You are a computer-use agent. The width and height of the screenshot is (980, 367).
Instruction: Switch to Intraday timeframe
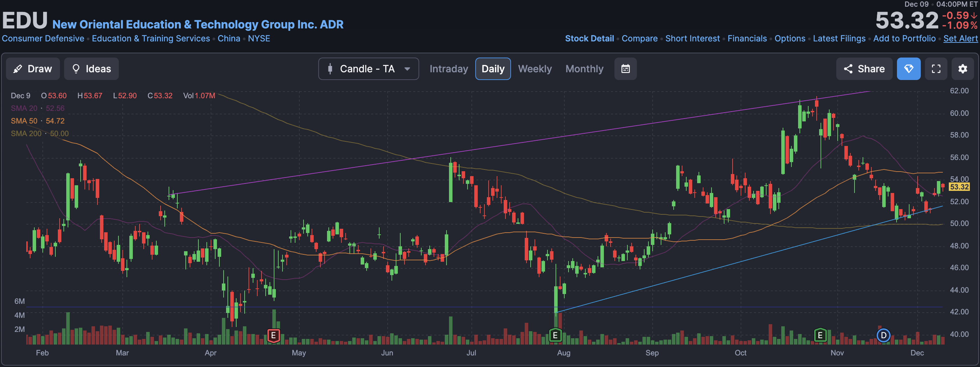tap(449, 69)
